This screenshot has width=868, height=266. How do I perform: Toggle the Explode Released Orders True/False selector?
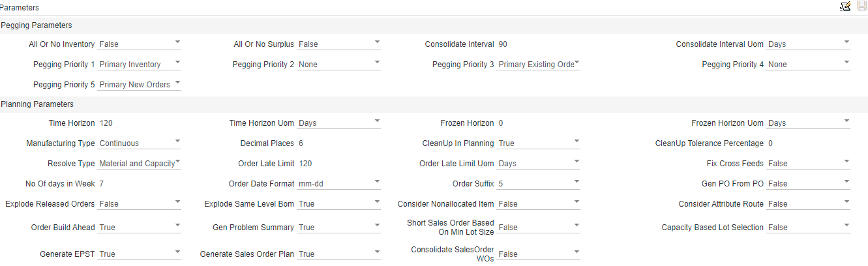(x=140, y=204)
